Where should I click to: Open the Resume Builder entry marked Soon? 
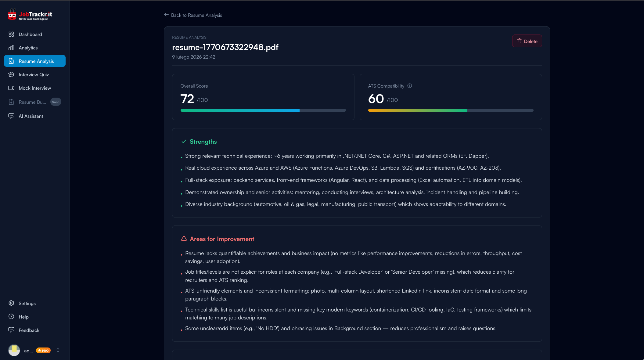[32, 102]
